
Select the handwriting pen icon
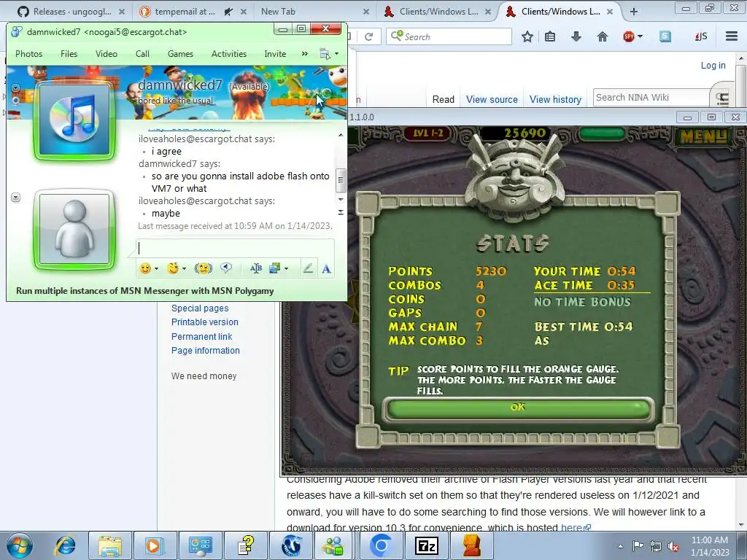pyautogui.click(x=308, y=268)
